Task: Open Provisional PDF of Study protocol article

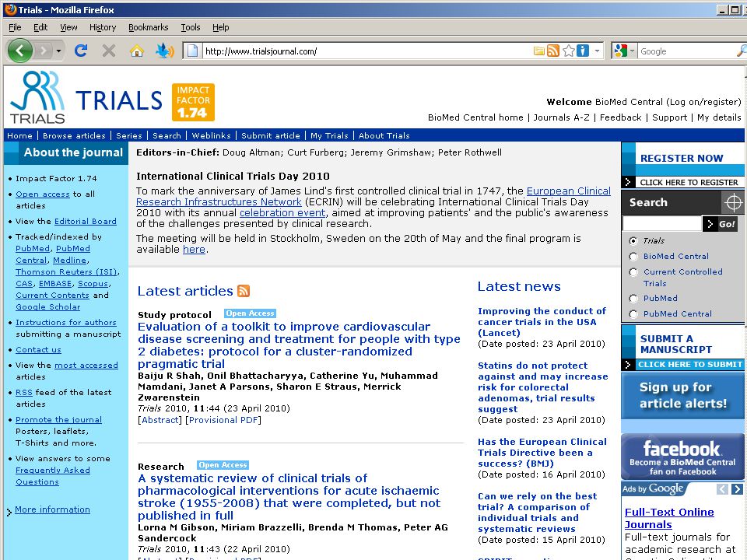Action: [223, 420]
